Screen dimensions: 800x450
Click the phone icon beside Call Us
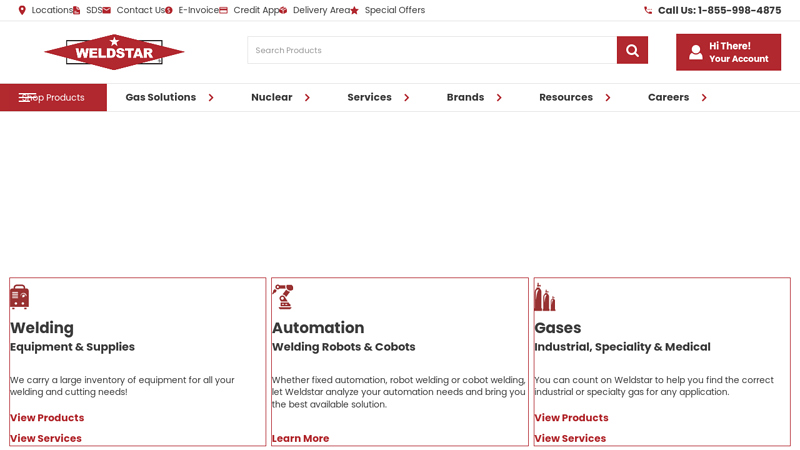point(648,10)
